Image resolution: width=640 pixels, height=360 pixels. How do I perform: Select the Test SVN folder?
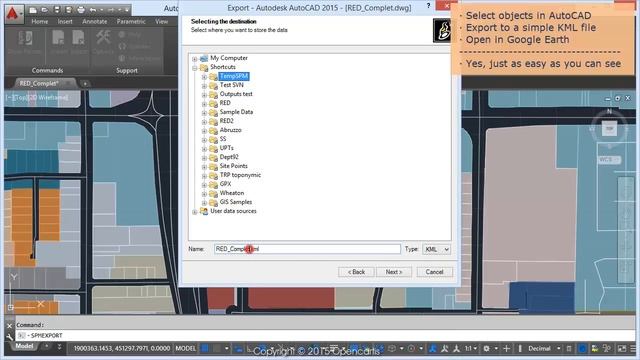(x=231, y=85)
